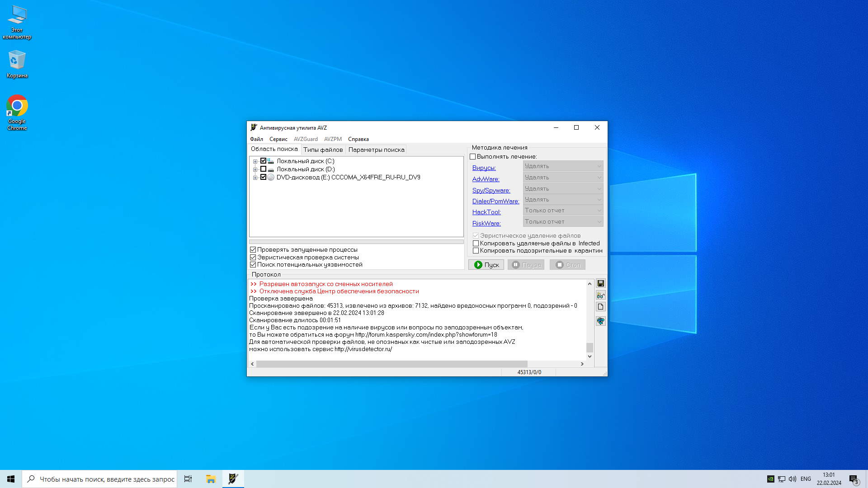Save the protocol with the floppy disk icon
Viewport: 868px width, 488px height.
pos(600,283)
